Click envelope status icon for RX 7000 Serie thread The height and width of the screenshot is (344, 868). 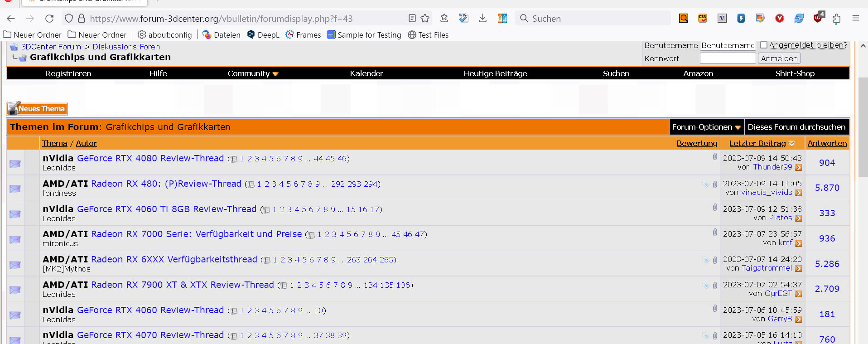tap(15, 239)
